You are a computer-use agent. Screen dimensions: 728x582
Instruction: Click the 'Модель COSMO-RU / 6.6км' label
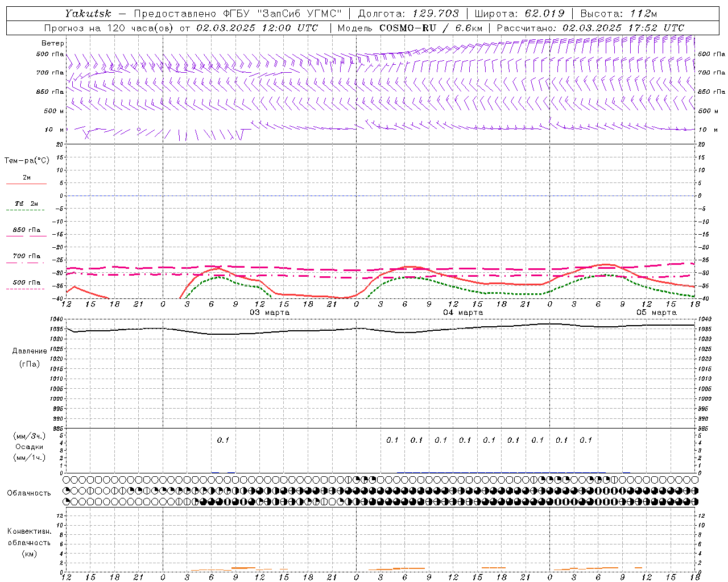[409, 28]
